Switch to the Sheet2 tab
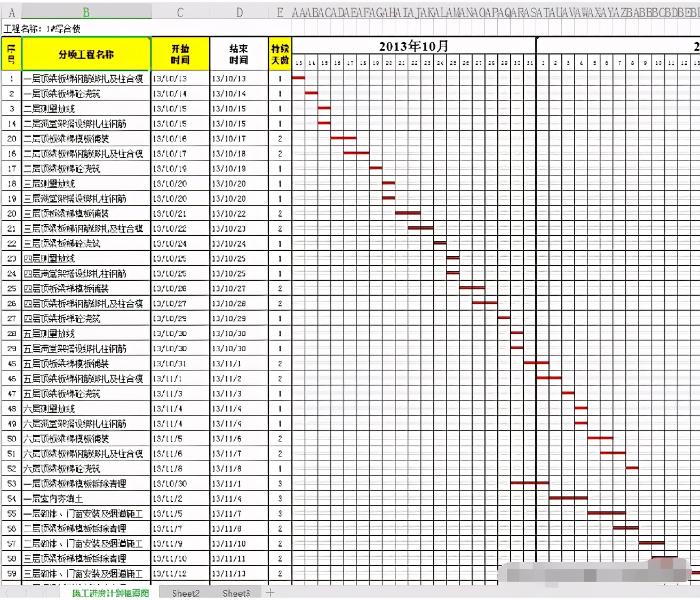700x600 pixels. click(x=185, y=593)
